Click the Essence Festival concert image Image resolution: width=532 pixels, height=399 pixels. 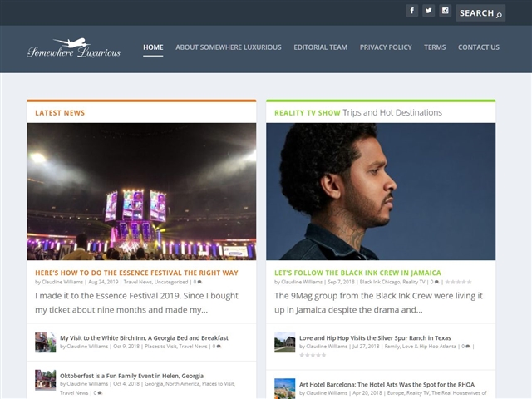click(141, 191)
